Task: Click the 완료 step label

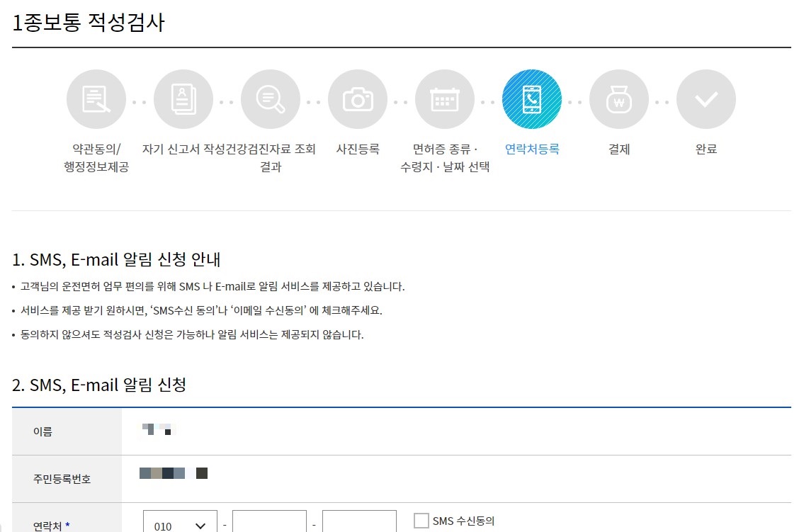Action: [x=706, y=149]
